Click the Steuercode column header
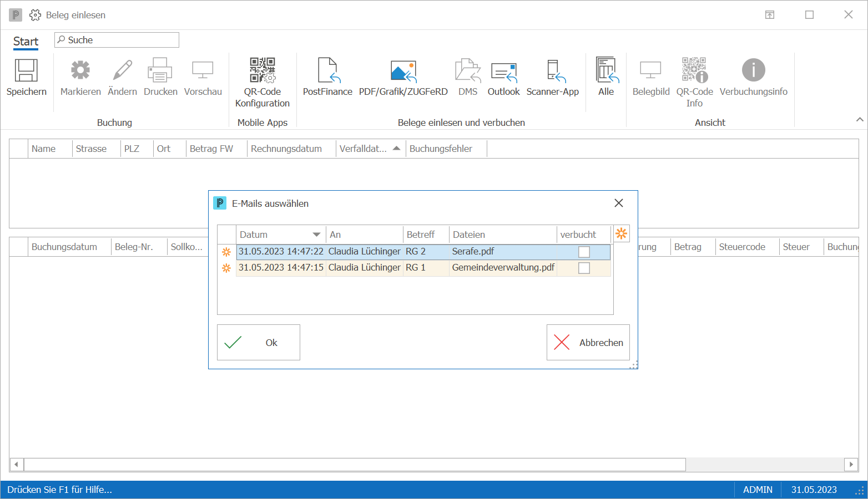 747,247
